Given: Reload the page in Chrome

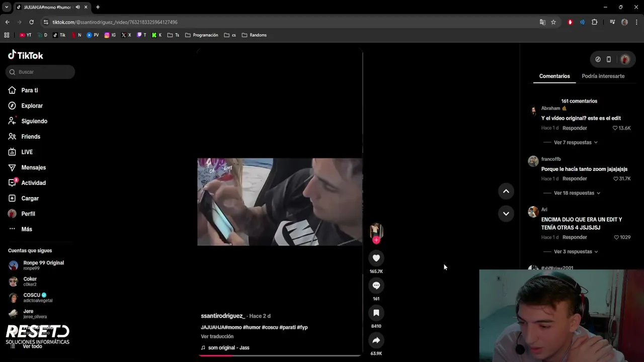Looking at the screenshot, I should (31, 22).
